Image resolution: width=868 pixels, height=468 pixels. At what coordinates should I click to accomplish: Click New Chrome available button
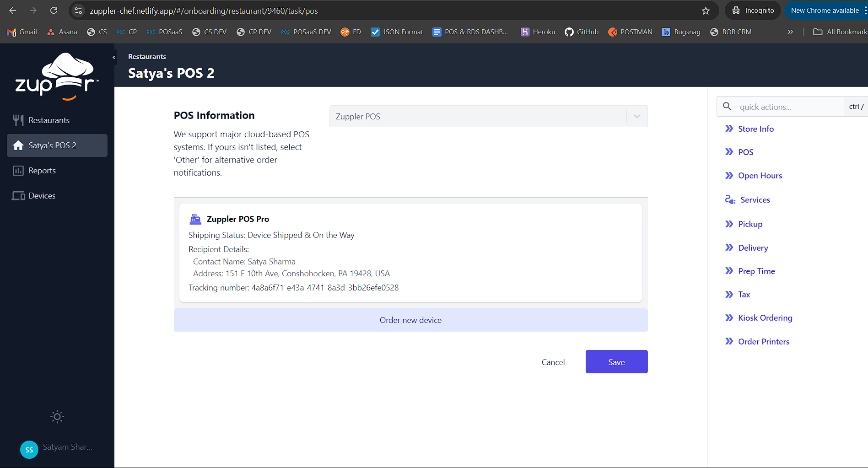pyautogui.click(x=825, y=11)
